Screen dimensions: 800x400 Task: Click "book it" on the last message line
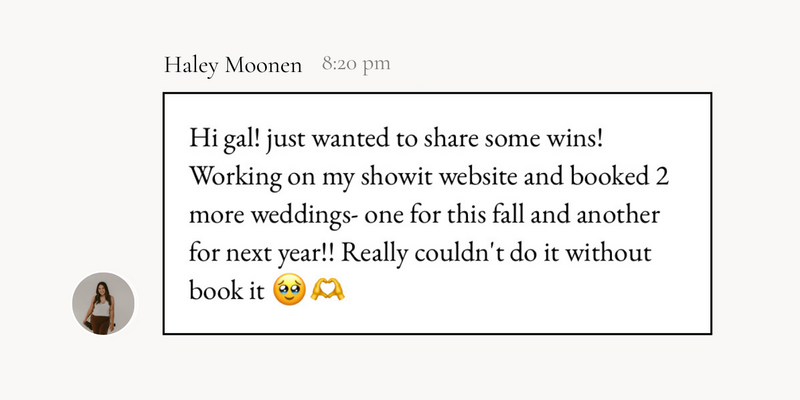(x=227, y=290)
